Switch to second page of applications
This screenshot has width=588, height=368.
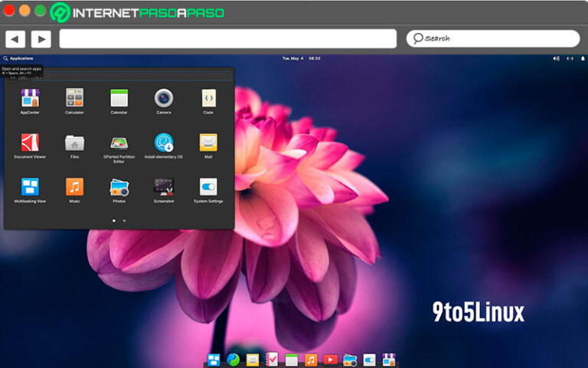tap(124, 220)
